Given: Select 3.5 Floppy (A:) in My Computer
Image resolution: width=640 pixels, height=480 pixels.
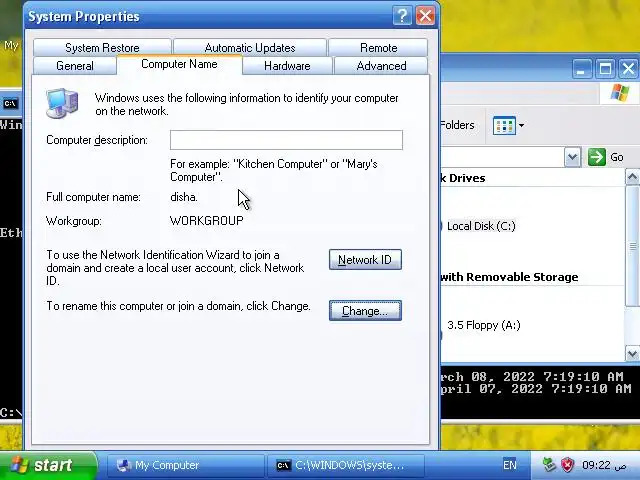Looking at the screenshot, I should click(483, 325).
